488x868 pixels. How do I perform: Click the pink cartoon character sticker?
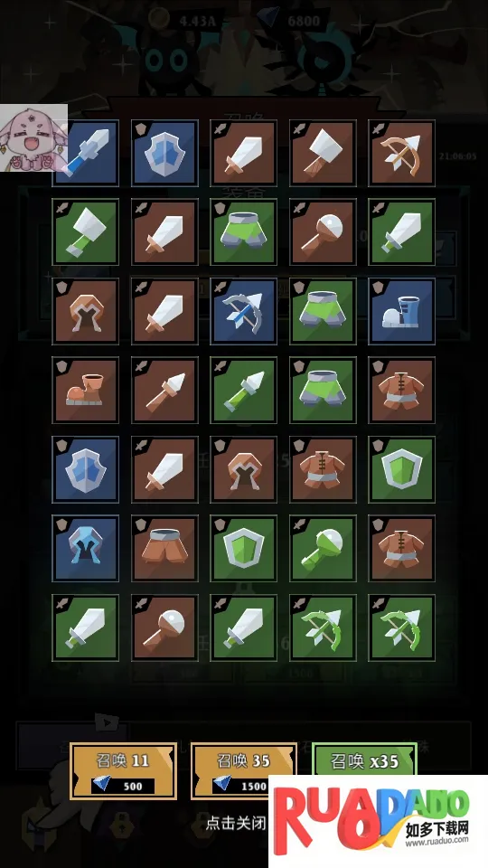(x=33, y=137)
